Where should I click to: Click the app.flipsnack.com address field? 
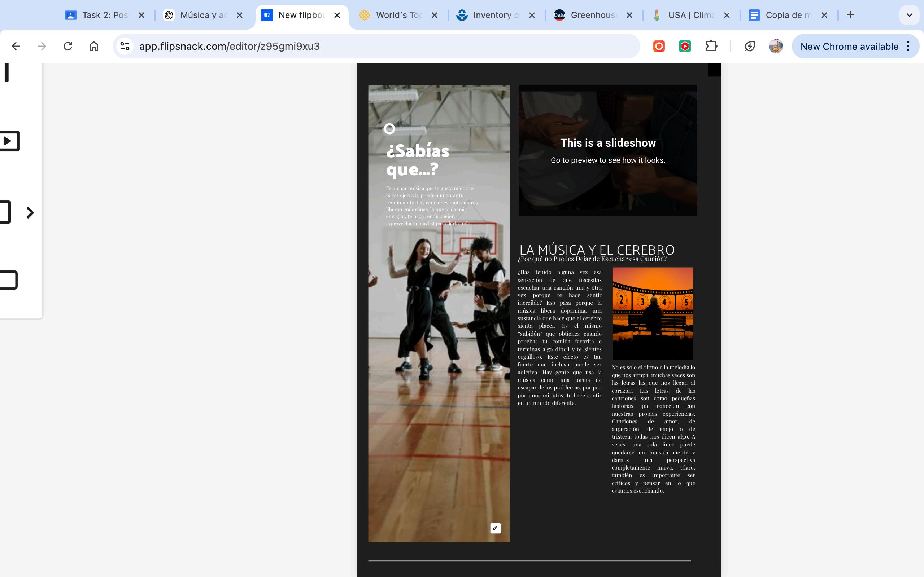382,46
